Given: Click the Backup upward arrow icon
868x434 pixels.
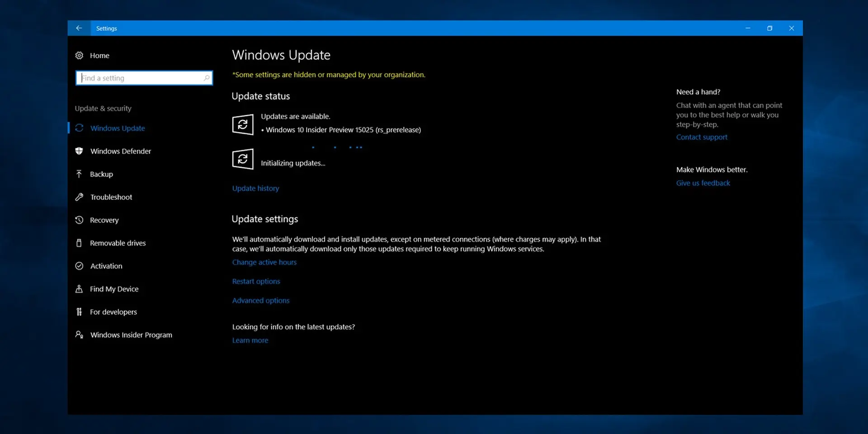Looking at the screenshot, I should (79, 174).
